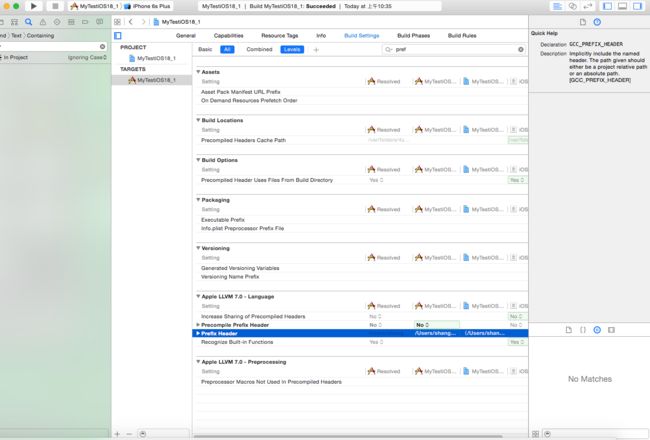Open the Ignoring Case search option
650x440 pixels.
[x=87, y=57]
